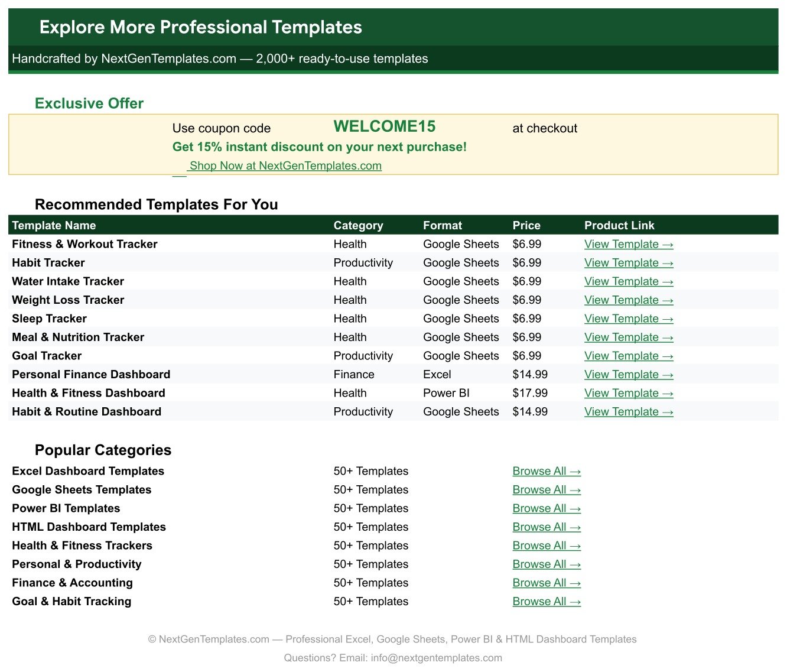Open View Template link for Habit Tracker

pos(629,263)
